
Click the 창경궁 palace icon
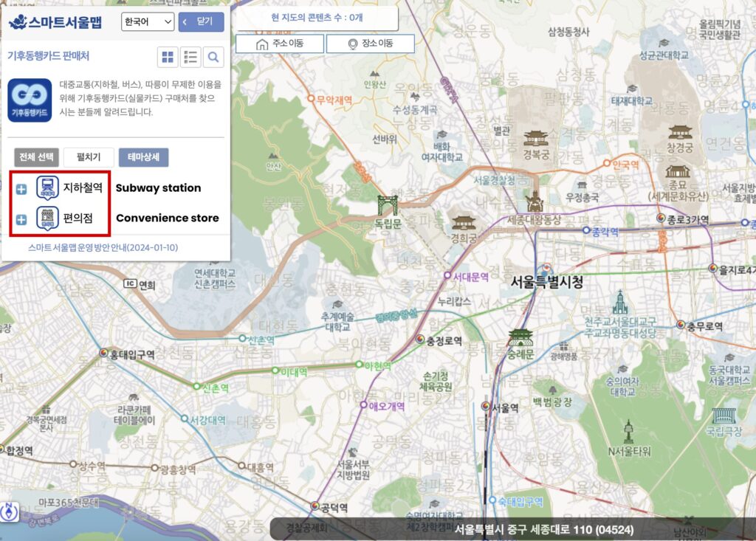pos(680,131)
